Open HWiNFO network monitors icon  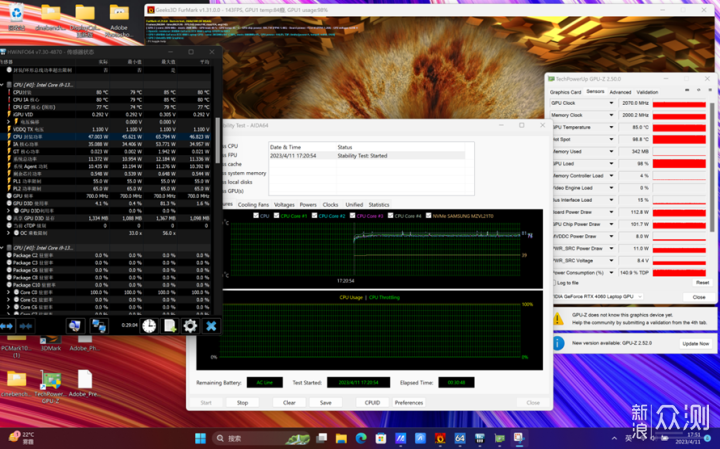pos(99,326)
